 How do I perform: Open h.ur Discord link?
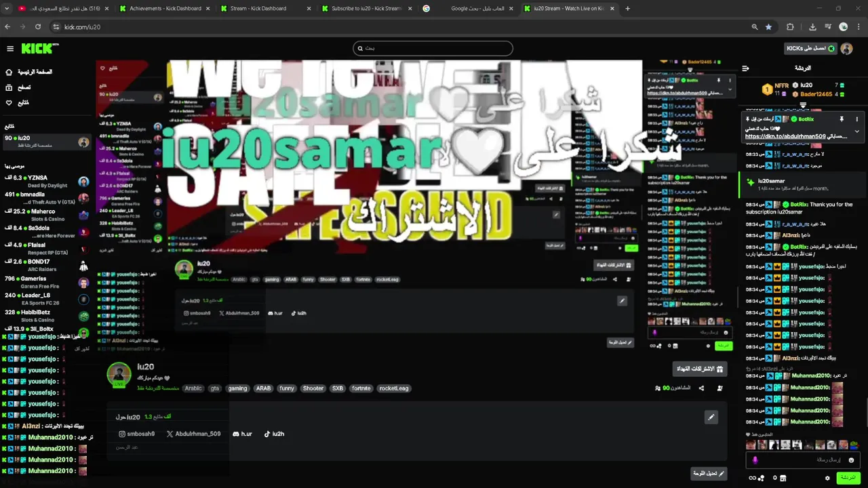tap(242, 434)
